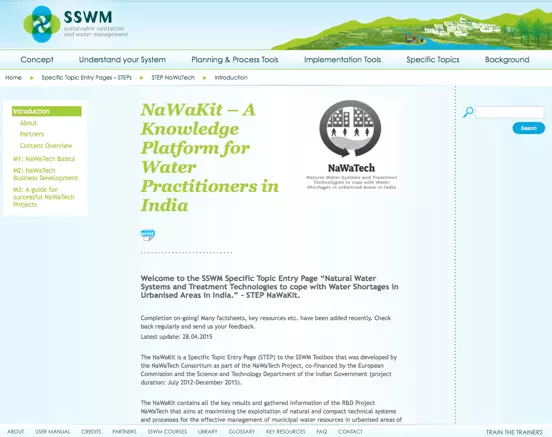The image size is (552, 437).
Task: Open the Specific Topics menu
Action: (x=433, y=60)
